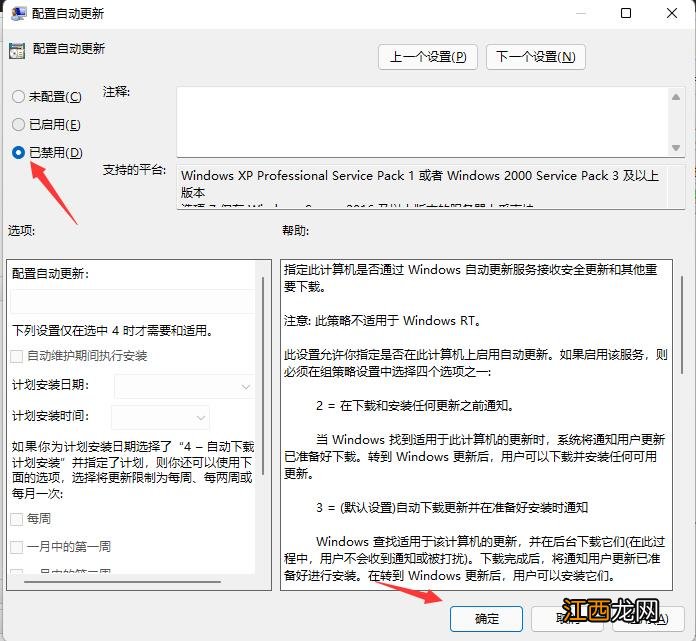Open the 计划安装时间 dropdown
The height and width of the screenshot is (641, 696).
coord(160,417)
